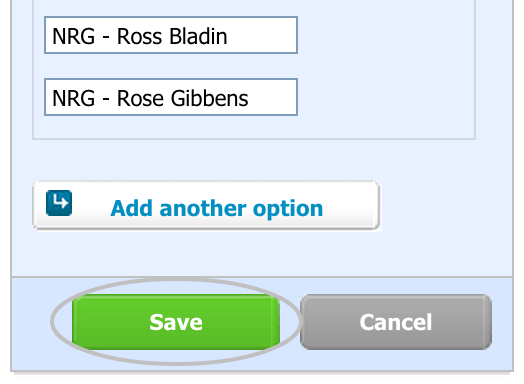
Task: Place cursor after the word Bladin
Action: [228, 36]
